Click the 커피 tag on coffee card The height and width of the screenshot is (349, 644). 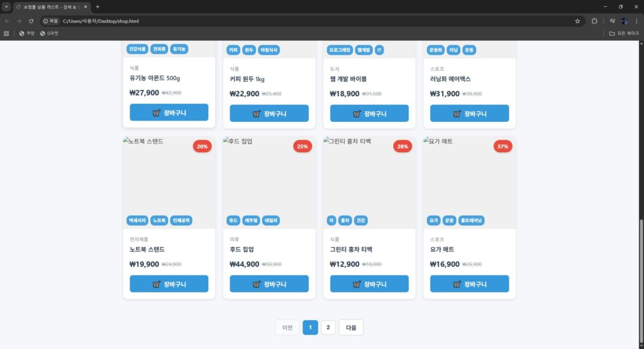tap(233, 50)
